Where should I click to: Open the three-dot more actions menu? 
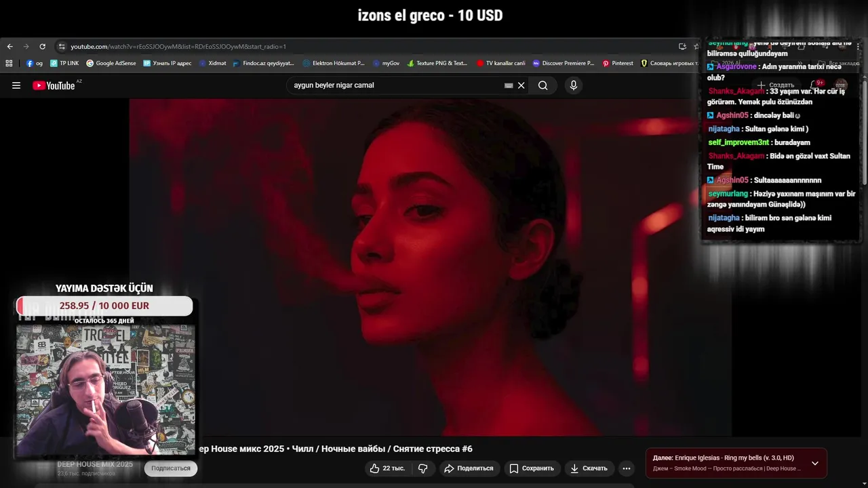pos(627,468)
